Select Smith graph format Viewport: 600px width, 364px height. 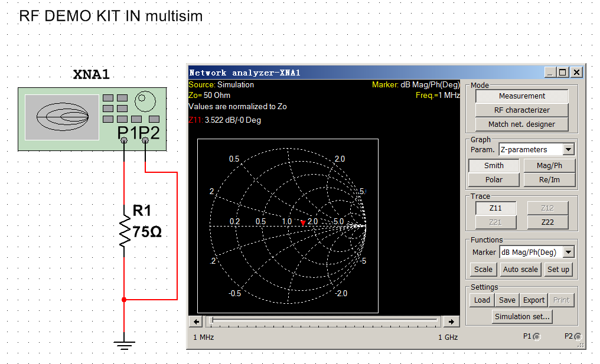(494, 166)
